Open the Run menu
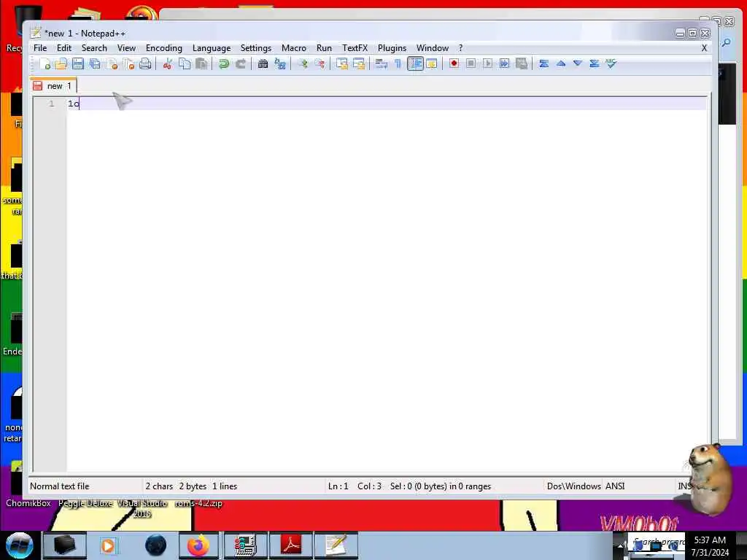The height and width of the screenshot is (560, 747). click(324, 48)
